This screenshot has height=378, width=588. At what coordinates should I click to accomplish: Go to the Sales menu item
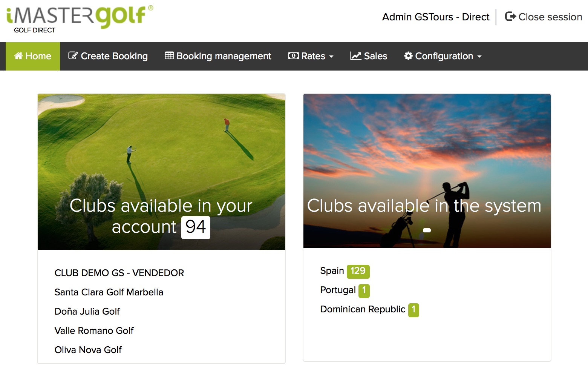pyautogui.click(x=375, y=56)
